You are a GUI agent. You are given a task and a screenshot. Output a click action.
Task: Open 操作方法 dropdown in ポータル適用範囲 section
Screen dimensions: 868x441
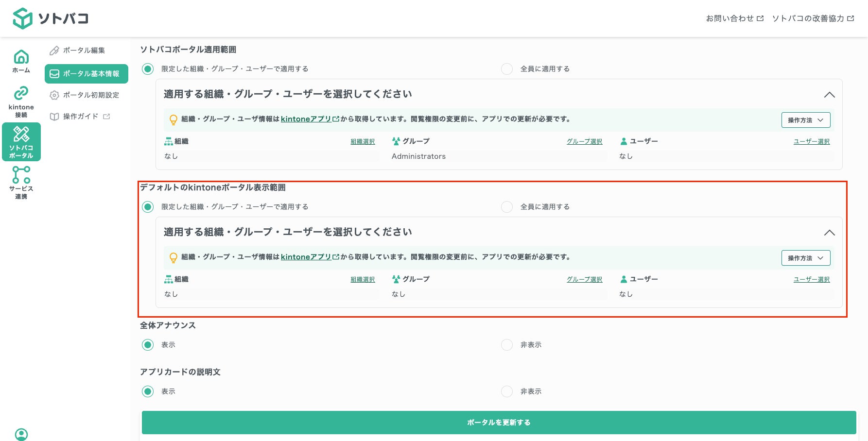(x=805, y=120)
